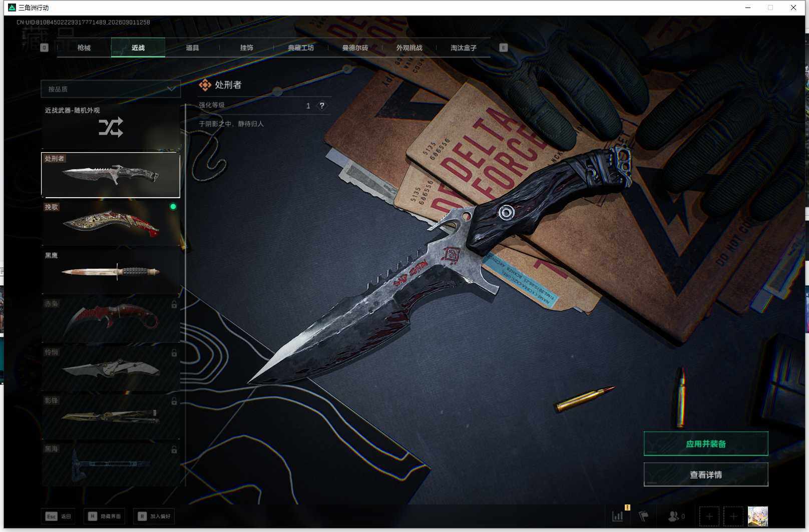Image resolution: width=809 pixels, height=532 pixels.
Task: Open the friends list icon
Action: 674,516
